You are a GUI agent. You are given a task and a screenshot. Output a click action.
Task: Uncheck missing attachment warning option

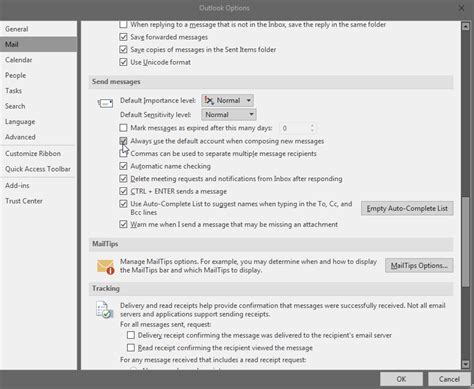[123, 224]
